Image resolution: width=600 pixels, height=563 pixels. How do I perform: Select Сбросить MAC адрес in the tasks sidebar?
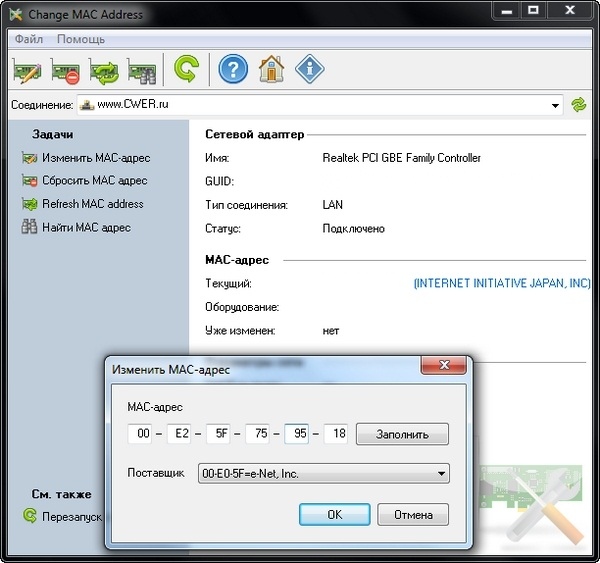(x=94, y=181)
